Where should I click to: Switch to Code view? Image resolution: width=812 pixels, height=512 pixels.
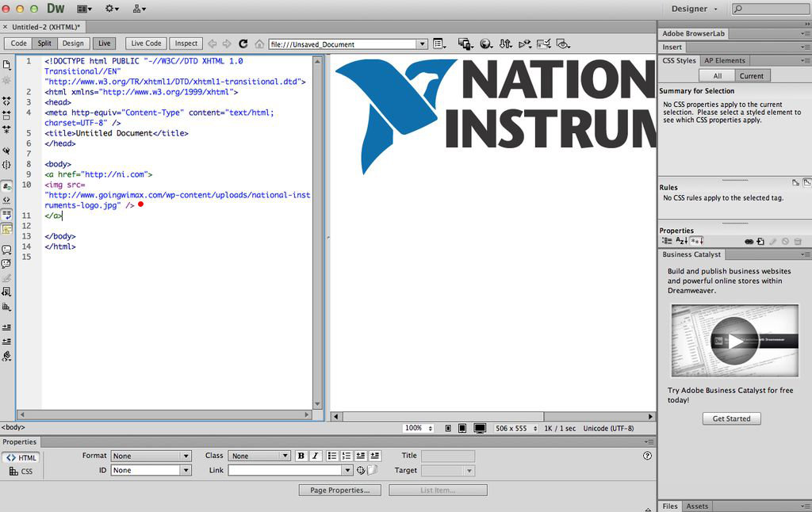19,44
